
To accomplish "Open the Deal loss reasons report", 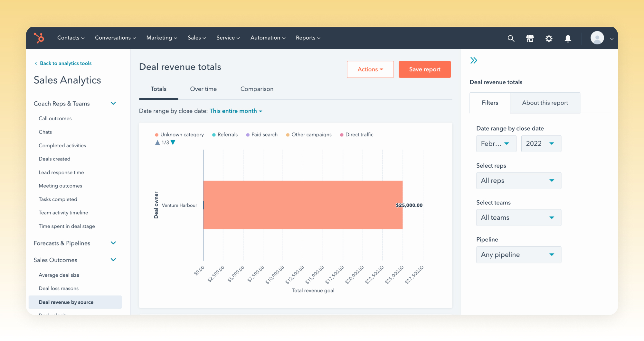I will click(59, 289).
